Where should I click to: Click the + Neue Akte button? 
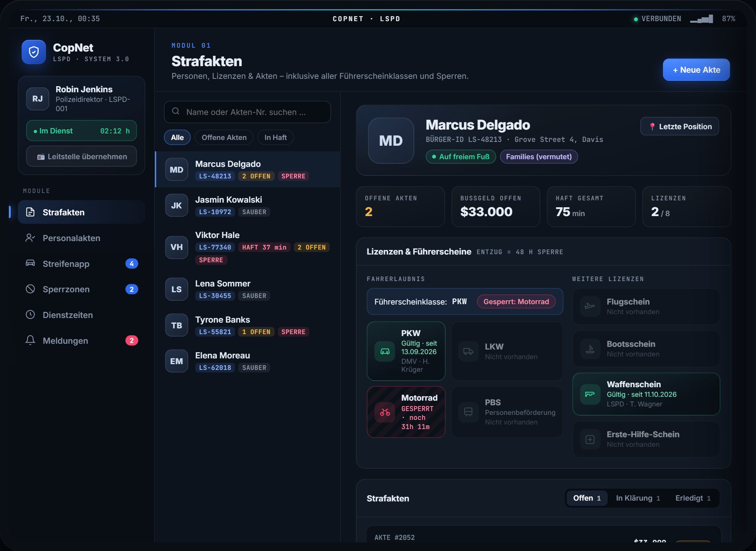coord(696,70)
